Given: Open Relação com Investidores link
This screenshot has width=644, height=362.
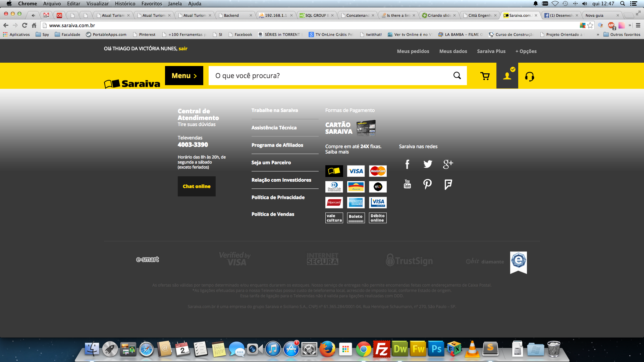Looking at the screenshot, I should click(x=281, y=180).
